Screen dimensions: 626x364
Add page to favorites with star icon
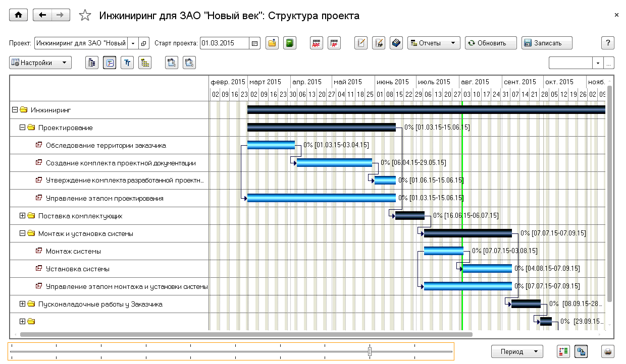85,16
